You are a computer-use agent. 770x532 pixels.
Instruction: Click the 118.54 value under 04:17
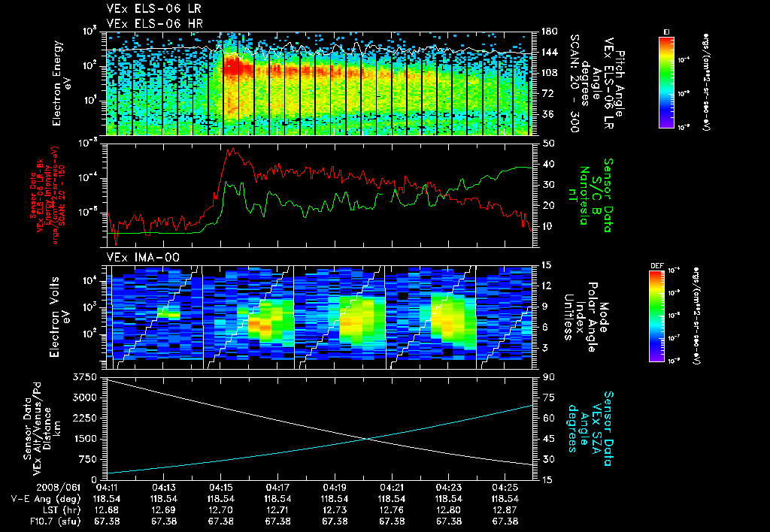[277, 499]
